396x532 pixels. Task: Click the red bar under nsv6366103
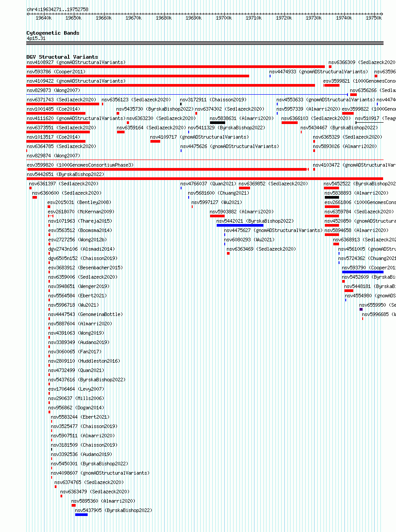[289, 123]
